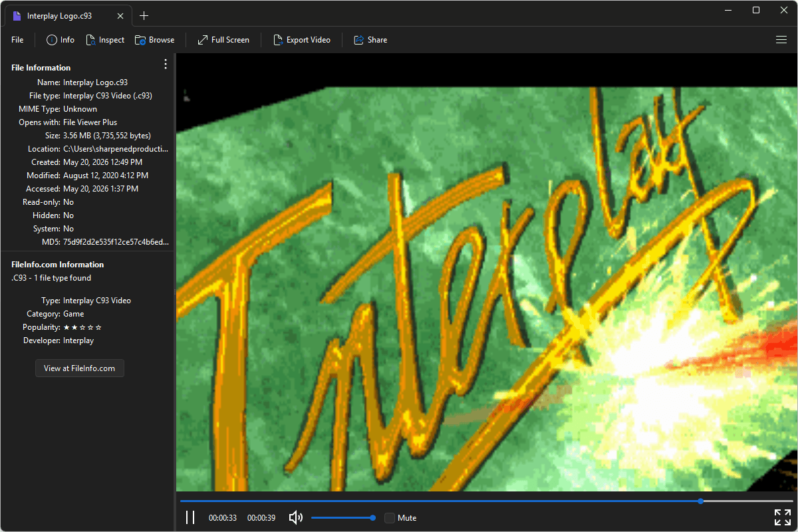This screenshot has width=798, height=532.
Task: Click Category value Game
Action: click(74, 314)
